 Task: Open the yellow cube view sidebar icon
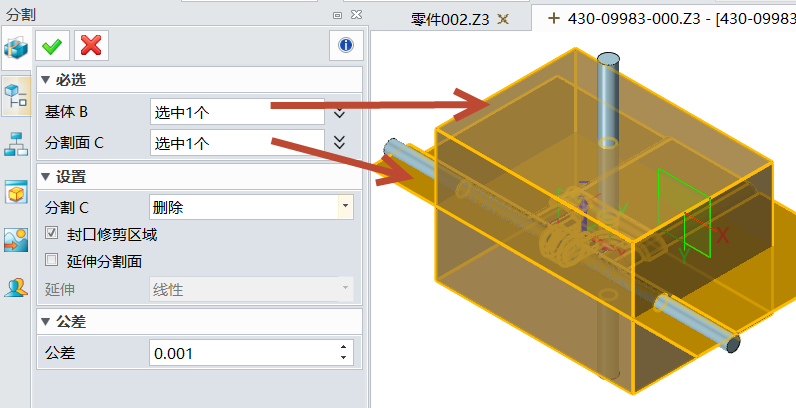pyautogui.click(x=15, y=192)
